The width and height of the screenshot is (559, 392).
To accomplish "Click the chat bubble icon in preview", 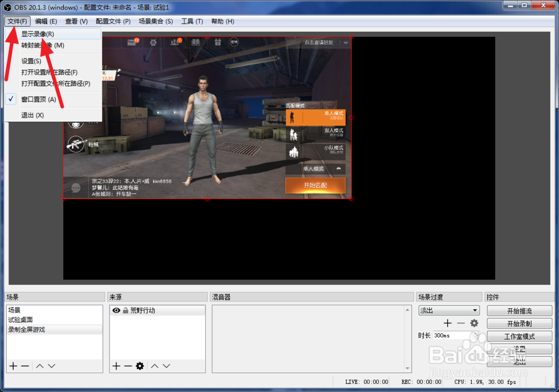I will [x=76, y=188].
